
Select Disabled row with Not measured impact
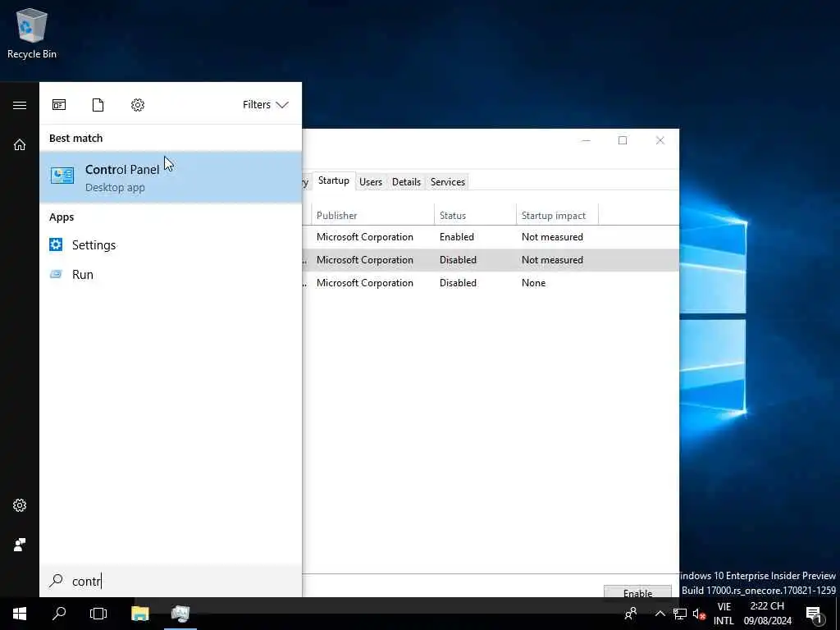[491, 260]
